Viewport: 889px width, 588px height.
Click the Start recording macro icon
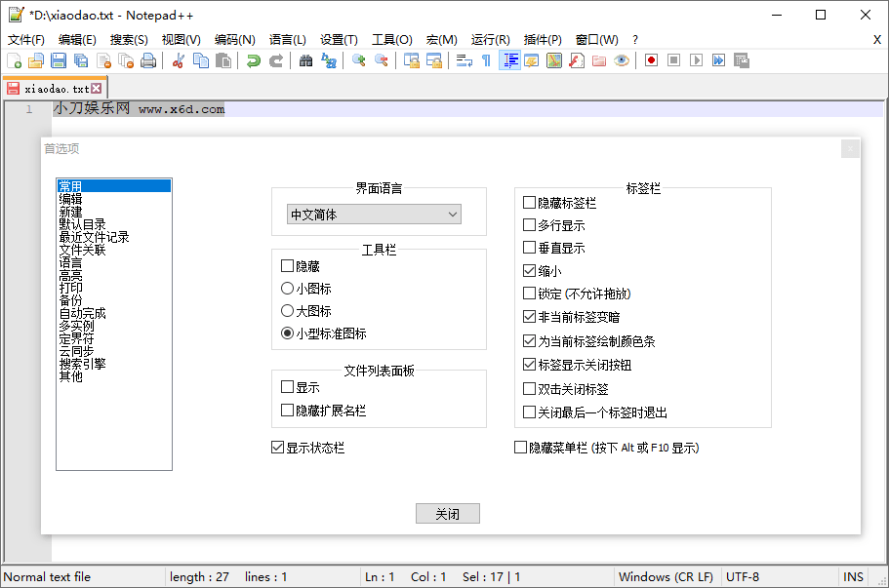(x=651, y=60)
